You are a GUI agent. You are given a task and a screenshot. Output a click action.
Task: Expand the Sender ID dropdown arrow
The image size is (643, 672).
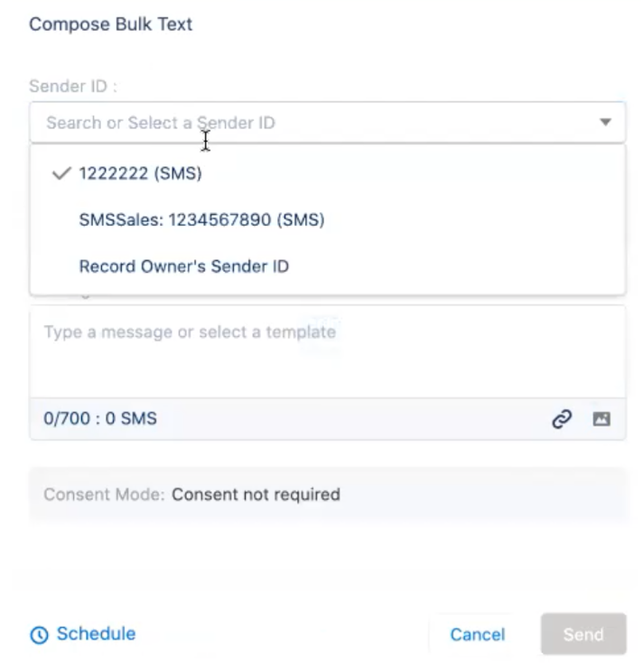[606, 123]
